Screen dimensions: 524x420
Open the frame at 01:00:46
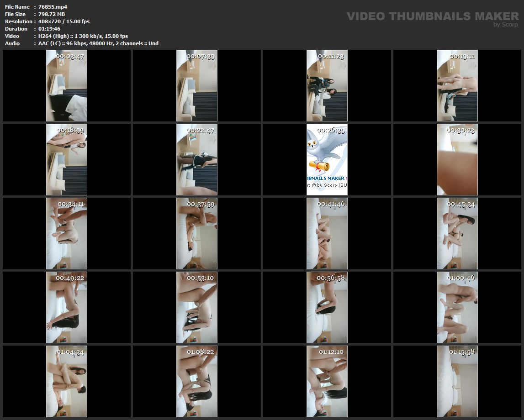(x=457, y=307)
